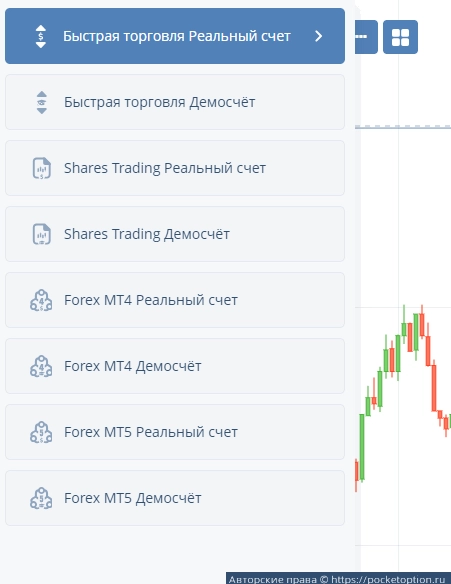Click the Shares Trading Демосчёт document icon
The height and width of the screenshot is (584, 451).
pos(42,234)
